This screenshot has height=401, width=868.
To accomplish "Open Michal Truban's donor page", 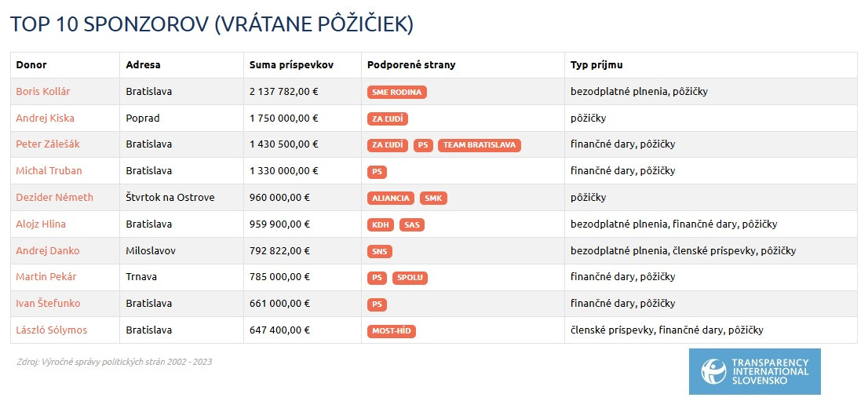I will [49, 171].
